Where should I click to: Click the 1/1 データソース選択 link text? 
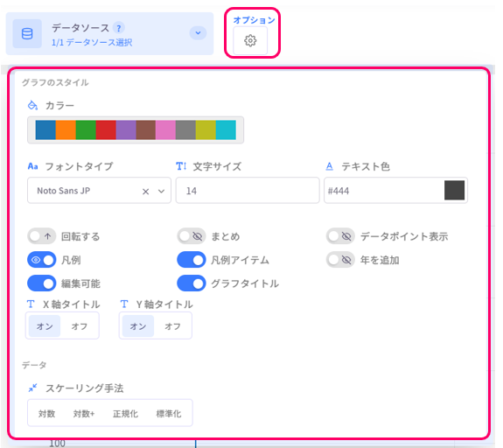92,42
